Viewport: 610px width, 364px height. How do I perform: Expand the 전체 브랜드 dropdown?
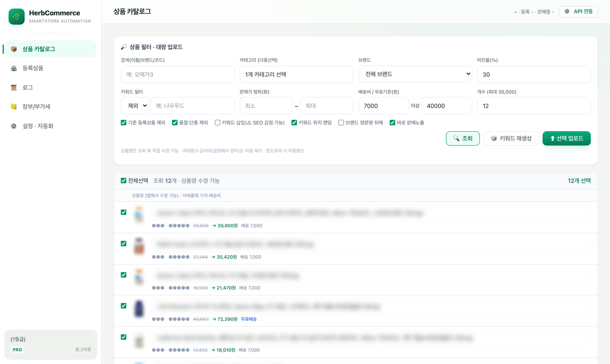[415, 74]
